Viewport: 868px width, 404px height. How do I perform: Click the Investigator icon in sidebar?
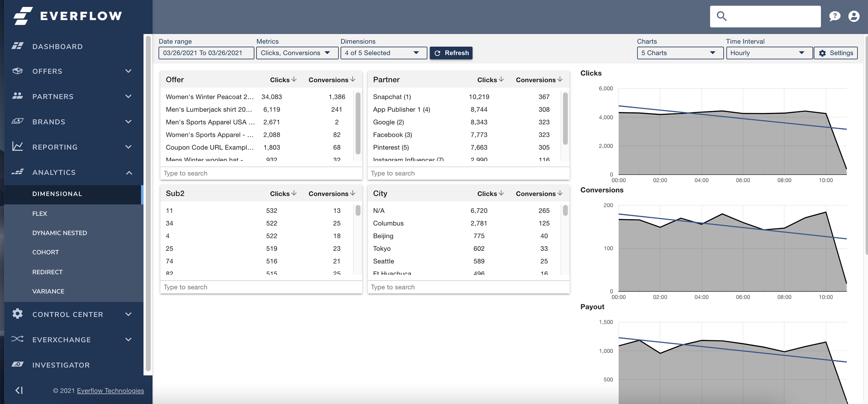(18, 364)
